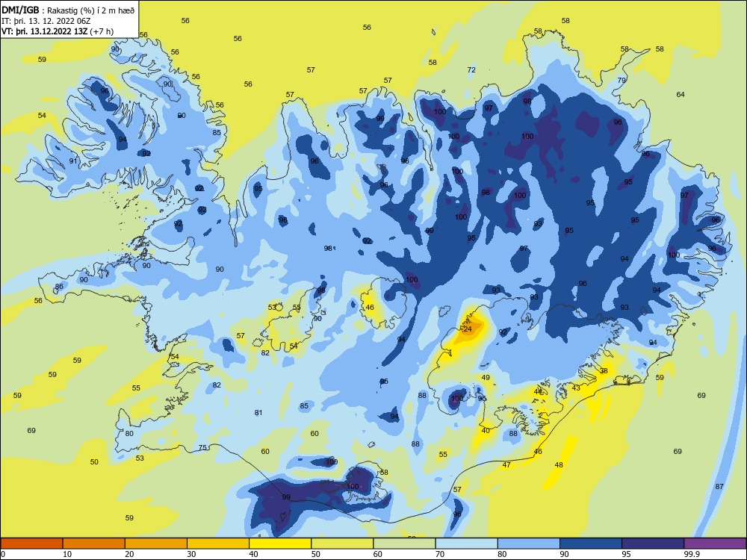Screen dimensions: 747x560
Task: Click the '30' legend scale label
Action: (191, 554)
